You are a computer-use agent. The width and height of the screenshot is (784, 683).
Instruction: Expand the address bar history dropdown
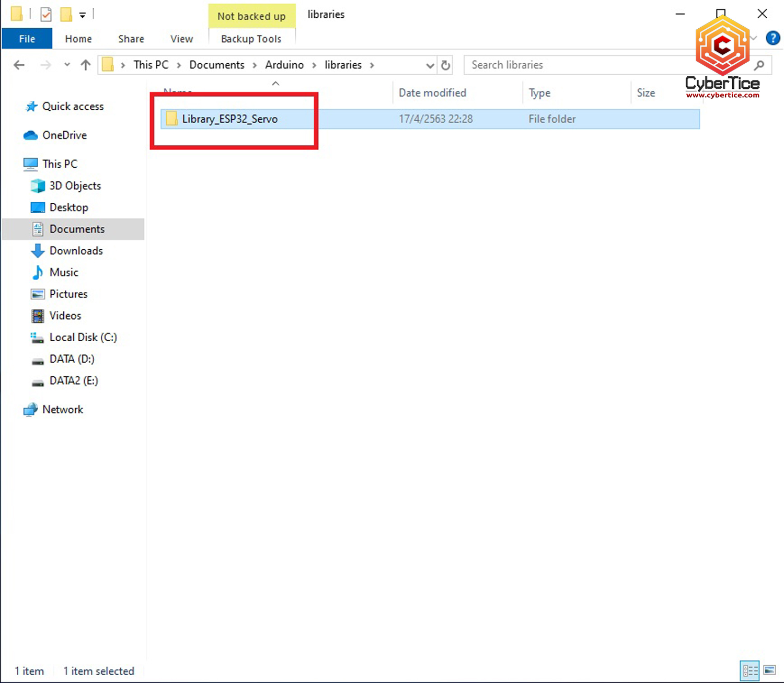430,65
